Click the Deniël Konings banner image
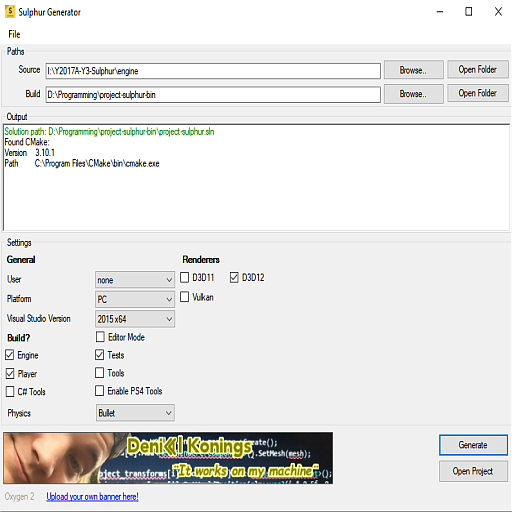Image resolution: width=512 pixels, height=512 pixels. 168,458
